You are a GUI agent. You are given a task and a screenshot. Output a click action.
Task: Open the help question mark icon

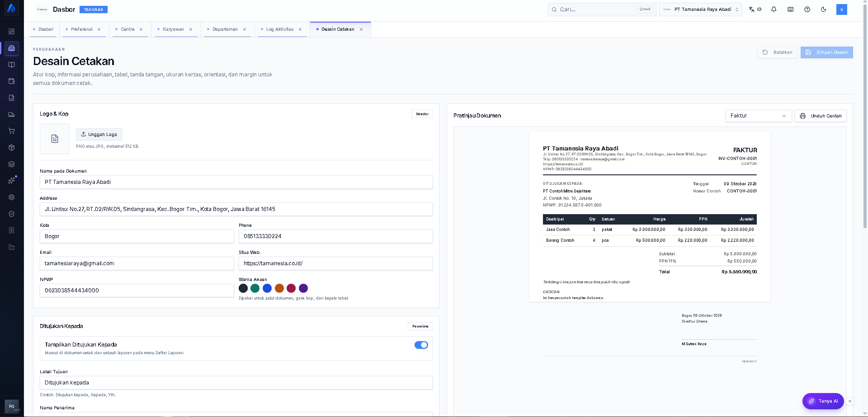coord(807,9)
